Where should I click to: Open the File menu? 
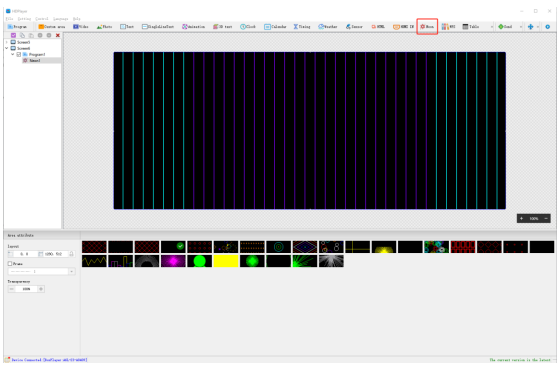[x=9, y=19]
